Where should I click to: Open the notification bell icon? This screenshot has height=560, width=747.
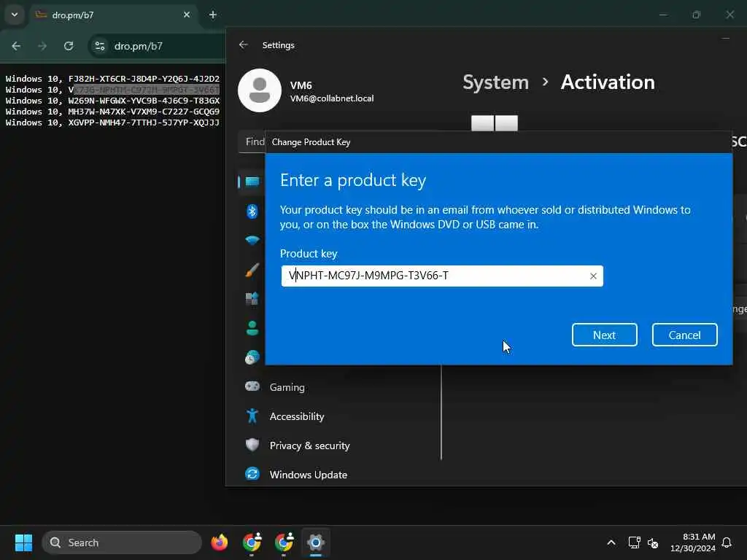(x=727, y=542)
